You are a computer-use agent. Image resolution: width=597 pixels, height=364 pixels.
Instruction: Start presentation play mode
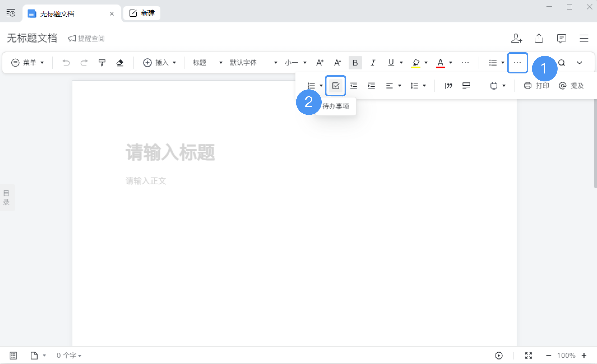[499, 355]
